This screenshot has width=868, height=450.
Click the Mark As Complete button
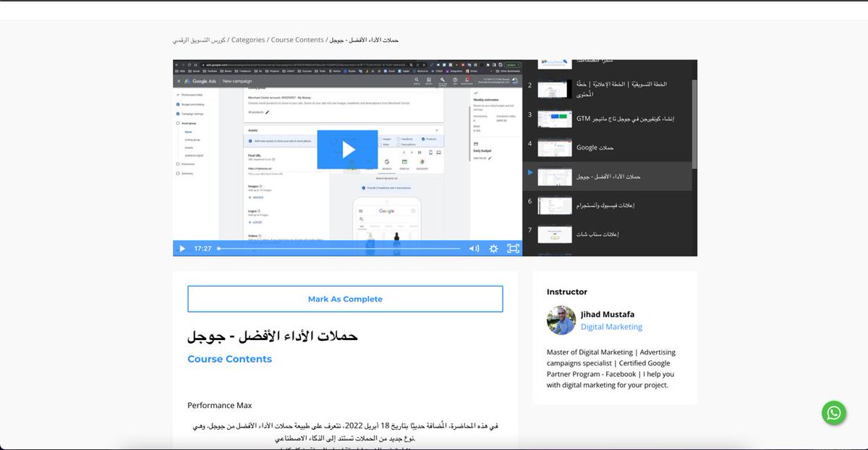345,299
